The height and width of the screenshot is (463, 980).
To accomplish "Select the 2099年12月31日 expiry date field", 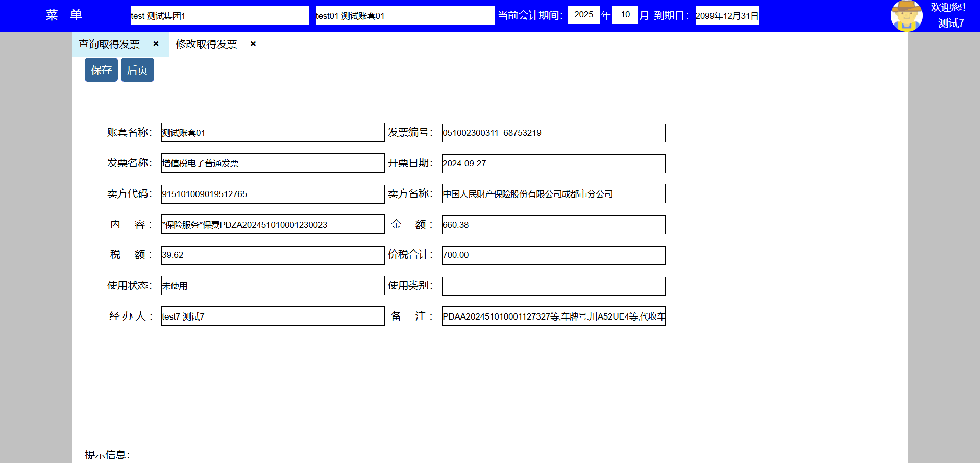I will [727, 16].
